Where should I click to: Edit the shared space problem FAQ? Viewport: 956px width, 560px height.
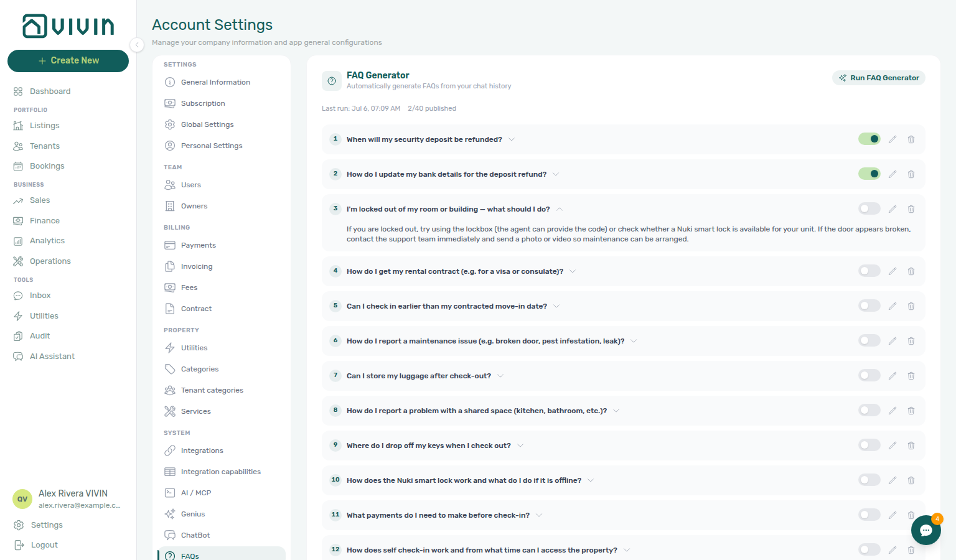coord(893,411)
